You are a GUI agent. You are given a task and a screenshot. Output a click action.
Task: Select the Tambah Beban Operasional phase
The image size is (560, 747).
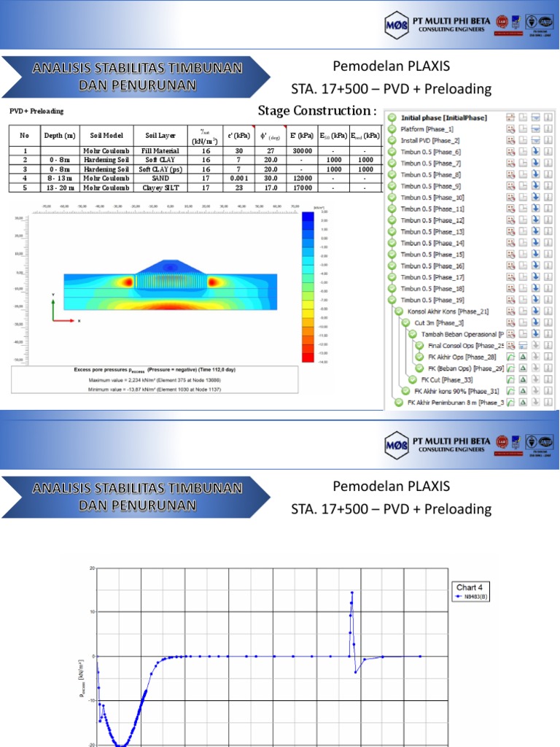(x=462, y=334)
